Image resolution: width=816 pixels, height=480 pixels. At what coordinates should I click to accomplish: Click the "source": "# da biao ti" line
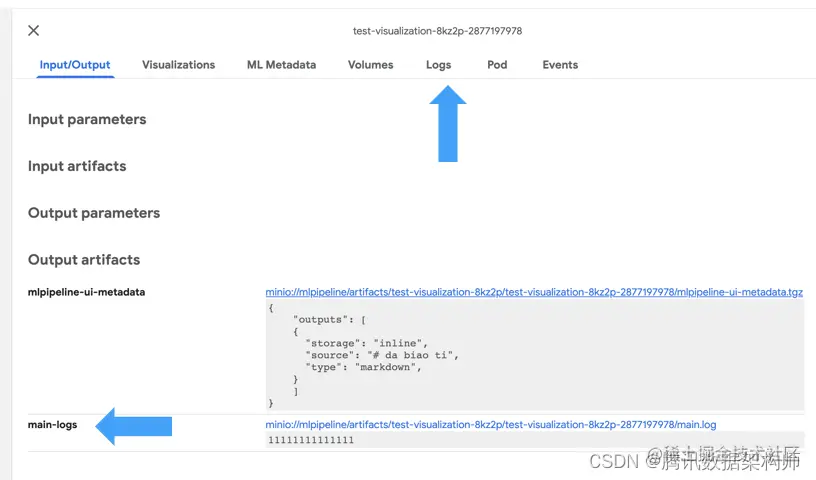pos(382,355)
